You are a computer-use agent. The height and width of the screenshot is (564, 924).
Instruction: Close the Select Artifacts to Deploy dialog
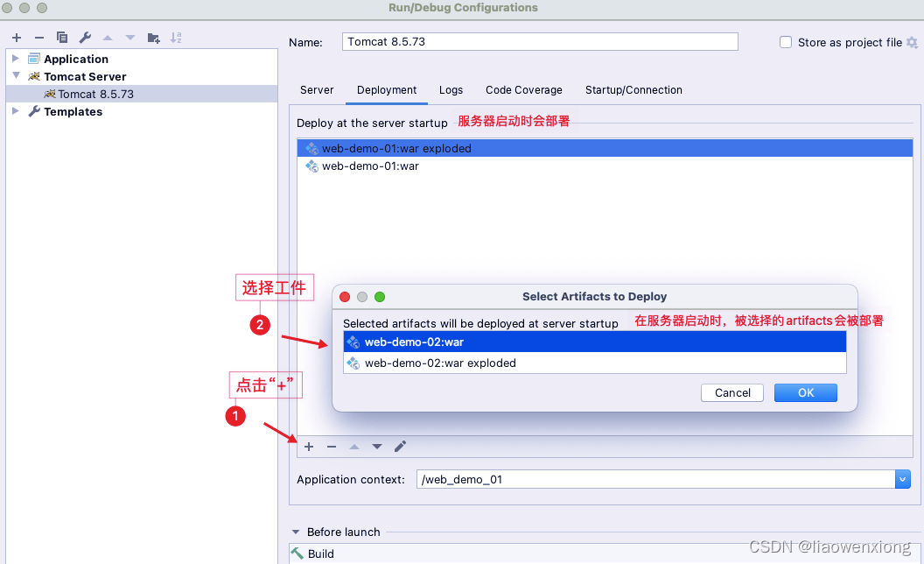coord(345,297)
